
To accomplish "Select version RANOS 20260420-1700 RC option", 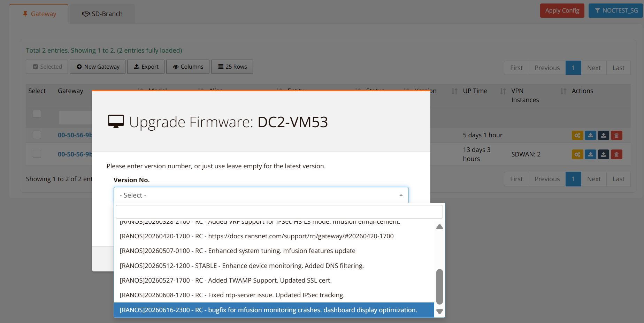I will 274,236.
